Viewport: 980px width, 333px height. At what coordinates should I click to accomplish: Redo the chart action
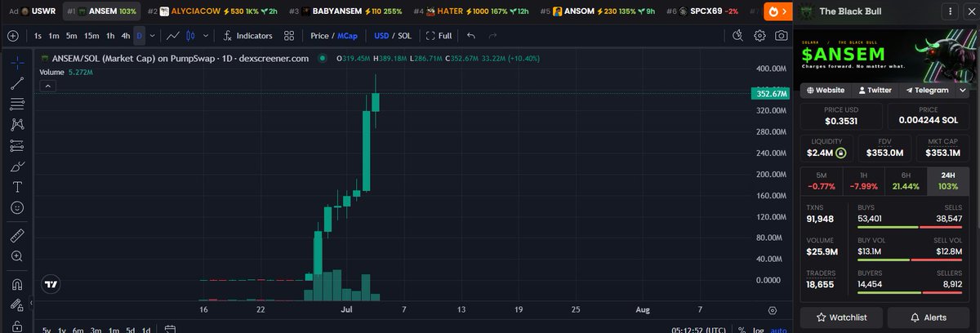pyautogui.click(x=492, y=36)
